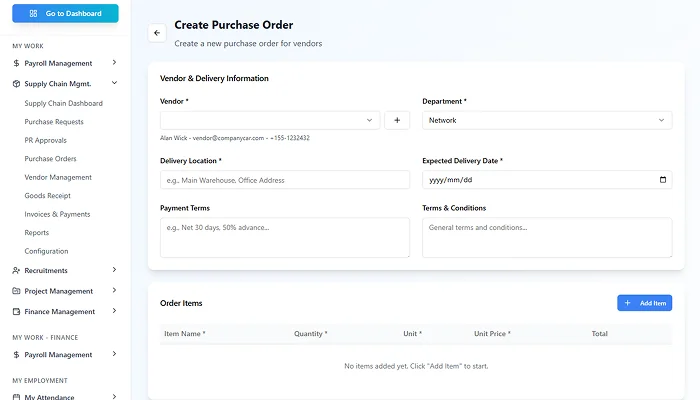Expand the Project Management menu
The height and width of the screenshot is (400, 700).
114,291
